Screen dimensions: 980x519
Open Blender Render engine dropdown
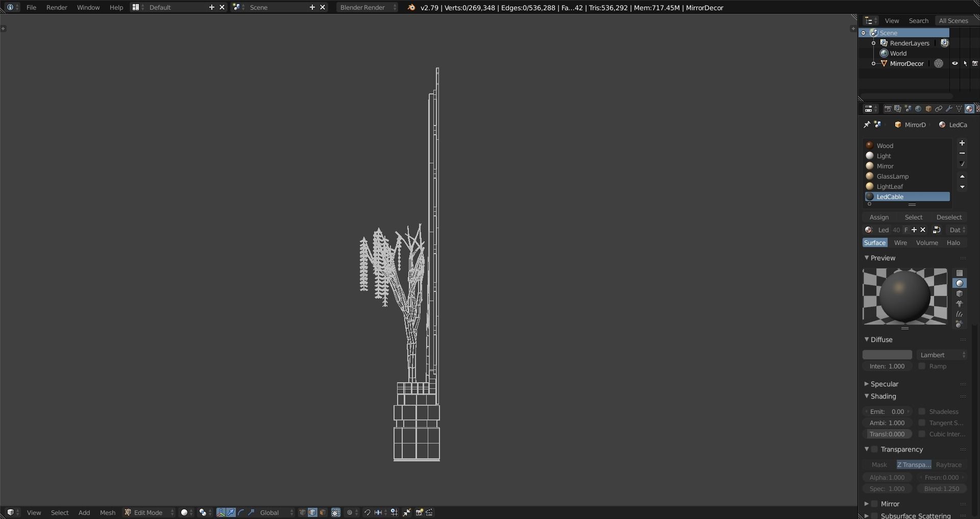point(367,7)
